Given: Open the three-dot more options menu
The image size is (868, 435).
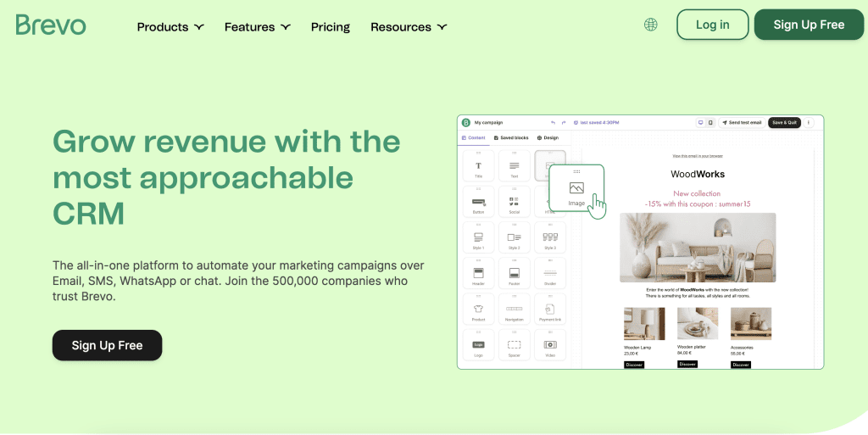Looking at the screenshot, I should [x=809, y=123].
